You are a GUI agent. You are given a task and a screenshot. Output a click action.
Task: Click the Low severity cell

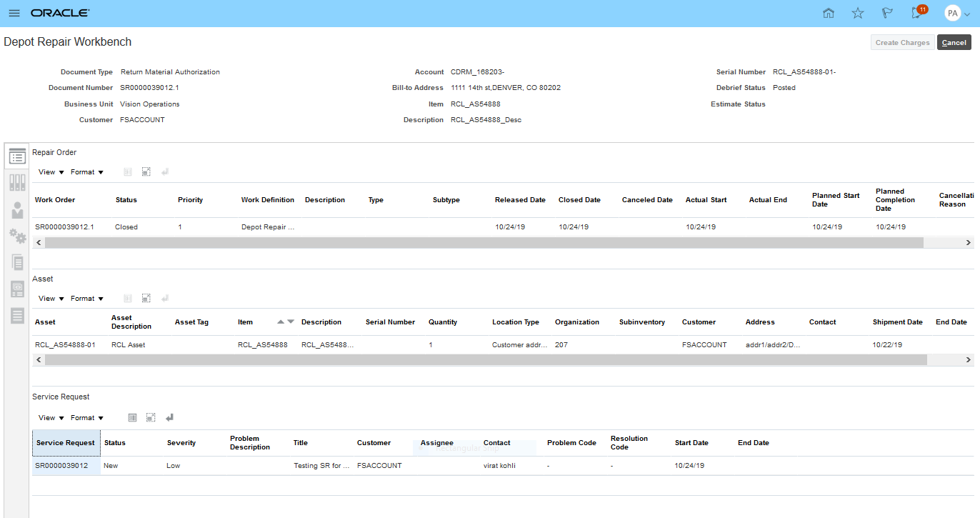pos(174,466)
